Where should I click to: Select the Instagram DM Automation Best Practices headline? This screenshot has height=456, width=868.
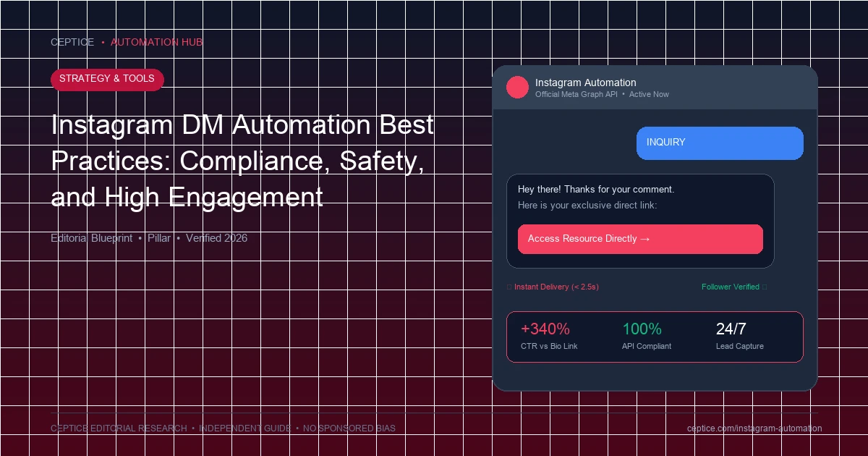click(243, 161)
